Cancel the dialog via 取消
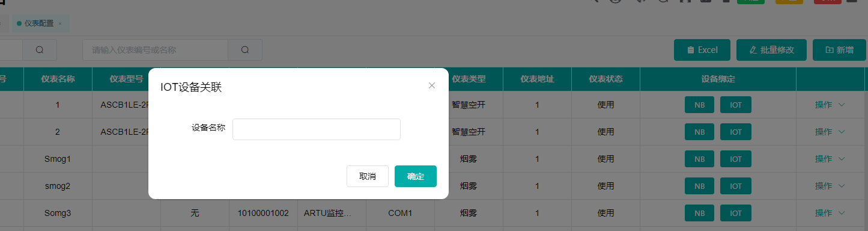Image resolution: width=868 pixels, height=231 pixels. point(368,176)
